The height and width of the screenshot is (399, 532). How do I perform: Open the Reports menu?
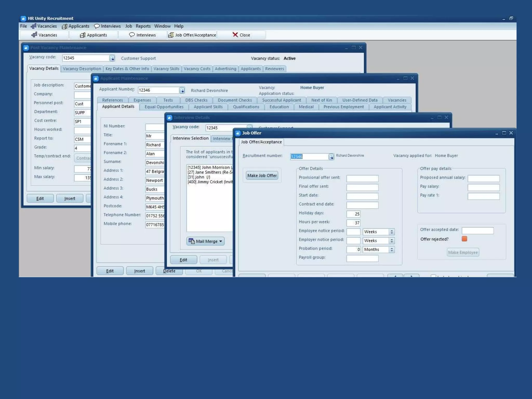[x=143, y=26]
